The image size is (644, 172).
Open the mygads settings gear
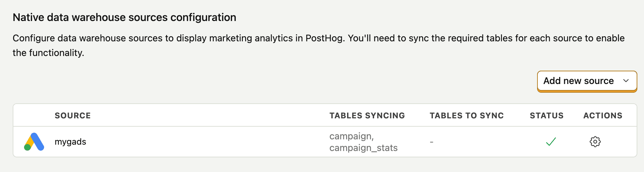(x=595, y=142)
